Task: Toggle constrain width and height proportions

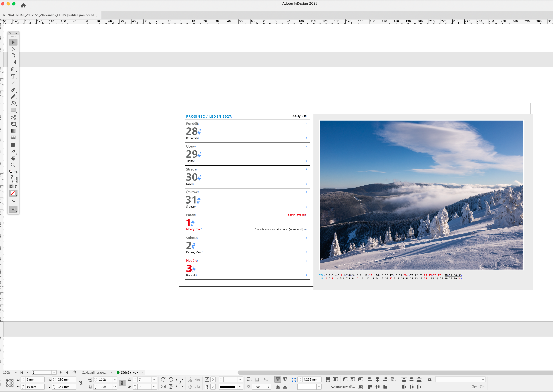Action: coord(81,383)
